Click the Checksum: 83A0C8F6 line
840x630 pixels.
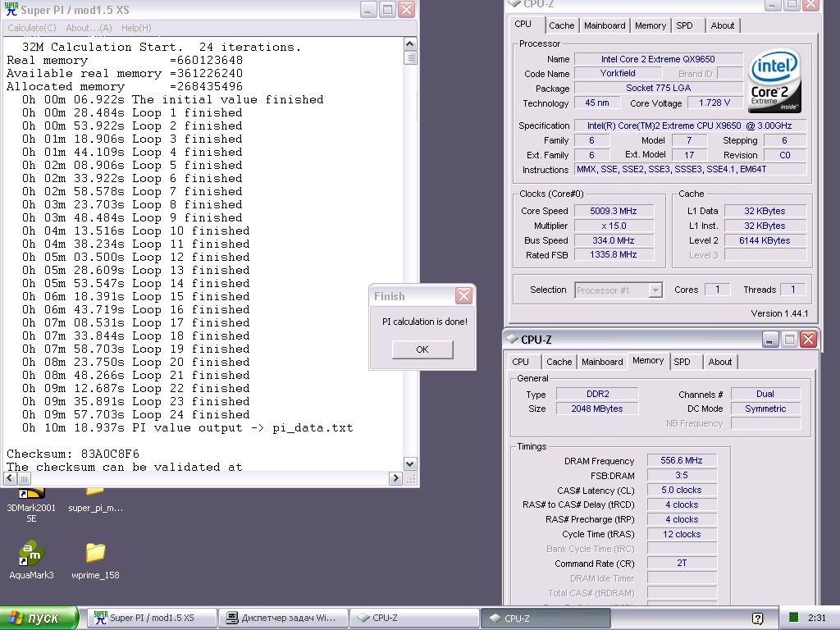pyautogui.click(x=73, y=454)
